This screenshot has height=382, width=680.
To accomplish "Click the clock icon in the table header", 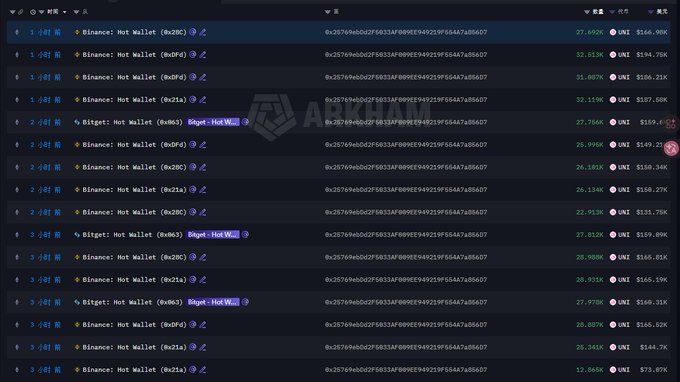I will (33, 12).
